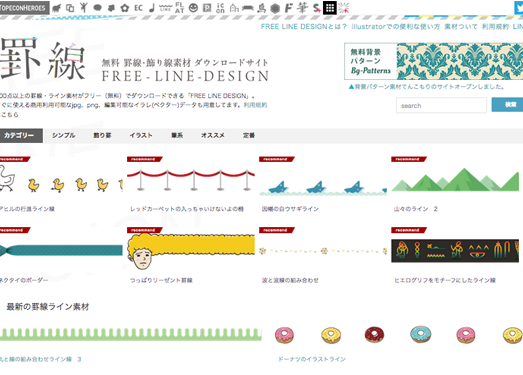Image resolution: width=523 pixels, height=375 pixels.
Task: Open the Bg-Patterns banner
Action: click(434, 61)
